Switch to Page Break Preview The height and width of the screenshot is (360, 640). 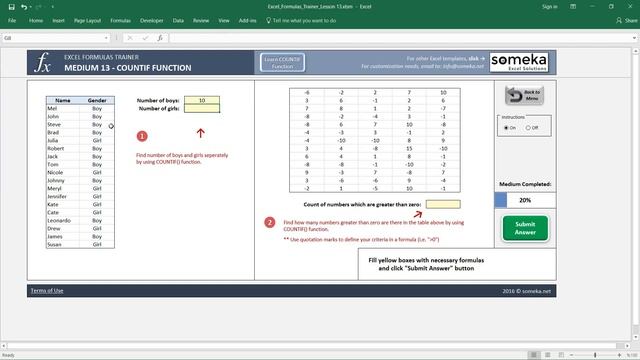click(561, 355)
